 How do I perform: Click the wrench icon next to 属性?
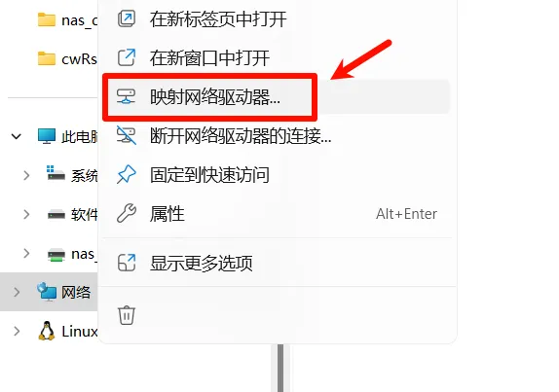point(127,214)
